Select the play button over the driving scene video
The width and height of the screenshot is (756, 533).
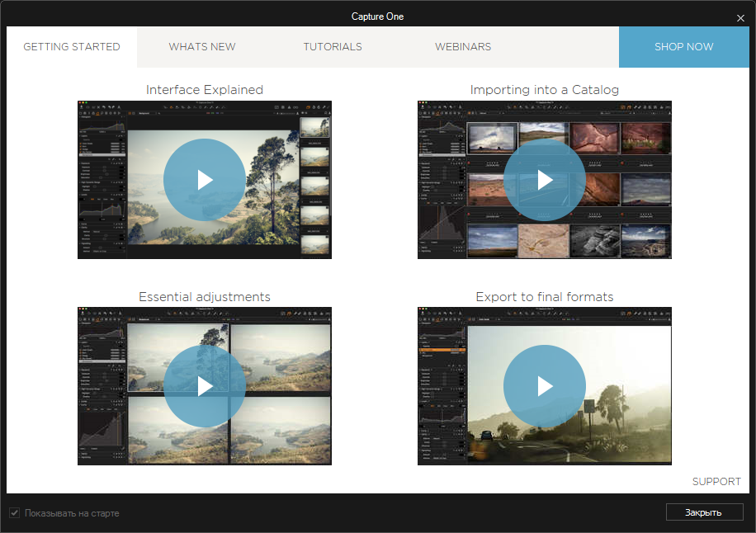click(x=544, y=385)
